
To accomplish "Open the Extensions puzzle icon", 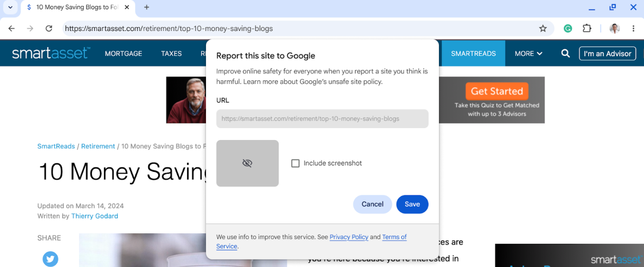I will tap(587, 29).
